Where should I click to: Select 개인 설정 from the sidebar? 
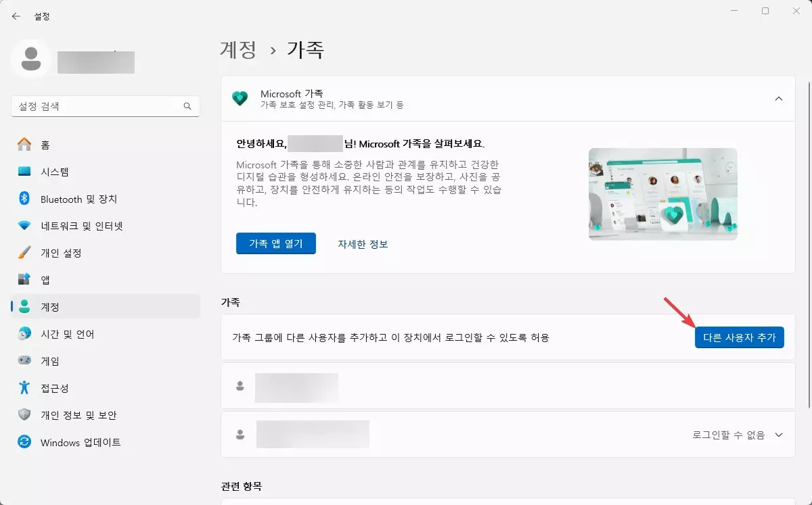64,253
